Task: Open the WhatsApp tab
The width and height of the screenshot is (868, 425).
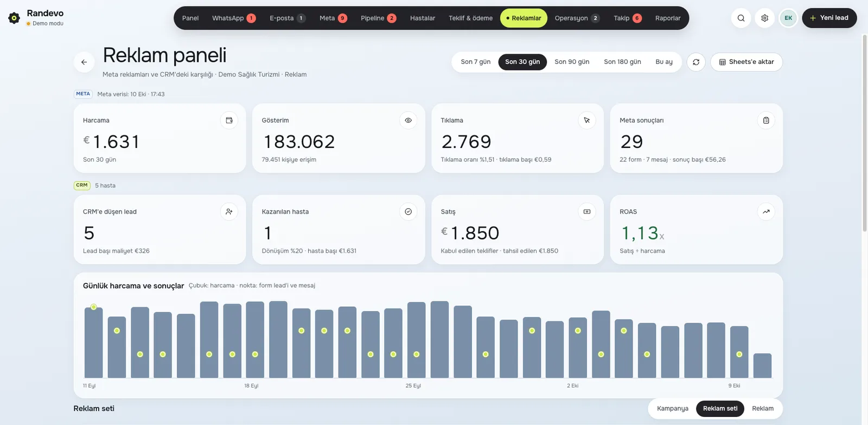Action: (x=234, y=18)
